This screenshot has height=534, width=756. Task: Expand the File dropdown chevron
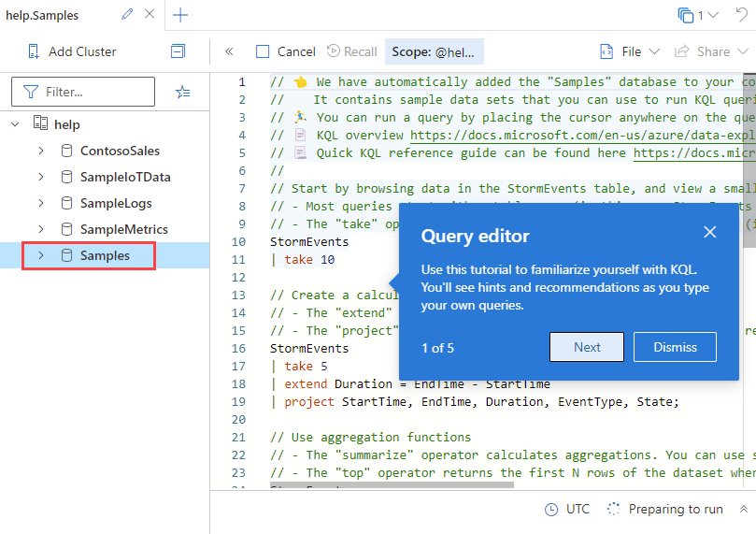click(654, 51)
